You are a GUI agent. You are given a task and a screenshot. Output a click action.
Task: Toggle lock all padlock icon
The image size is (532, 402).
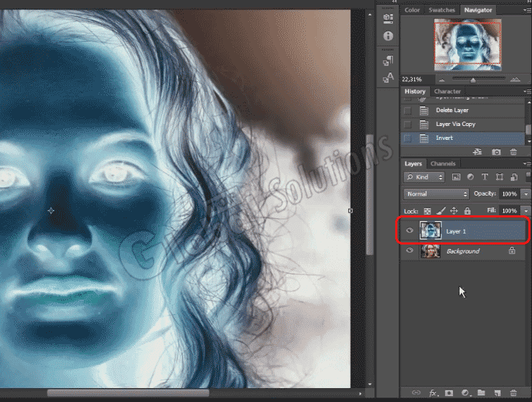click(x=467, y=211)
